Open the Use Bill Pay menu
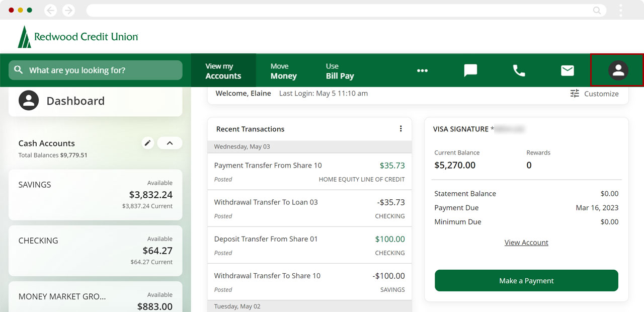644x312 pixels. point(340,70)
